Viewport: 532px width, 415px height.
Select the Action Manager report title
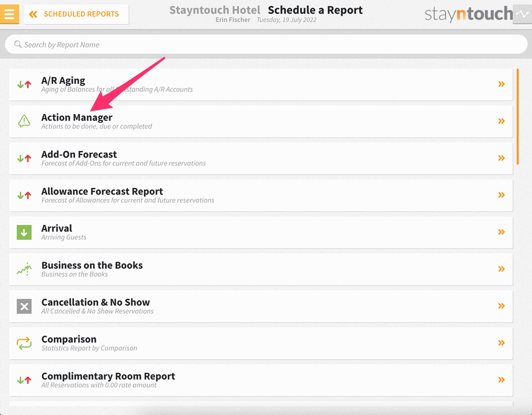click(x=77, y=117)
